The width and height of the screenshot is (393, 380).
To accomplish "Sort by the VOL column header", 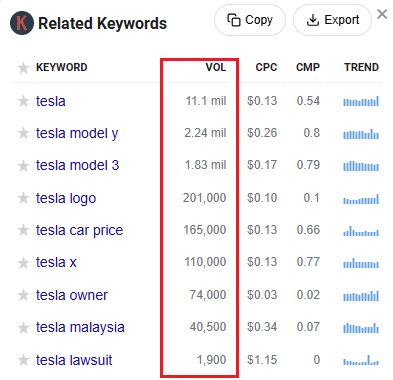I will [216, 67].
